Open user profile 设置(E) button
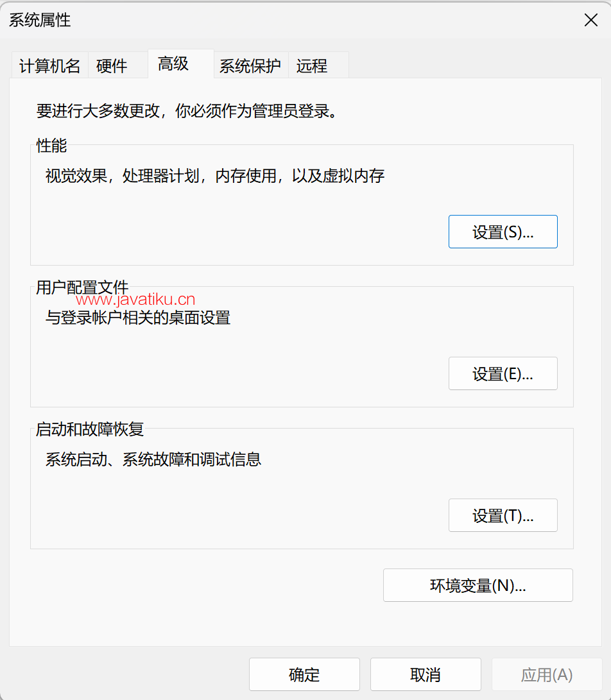611x700 pixels. [x=503, y=373]
